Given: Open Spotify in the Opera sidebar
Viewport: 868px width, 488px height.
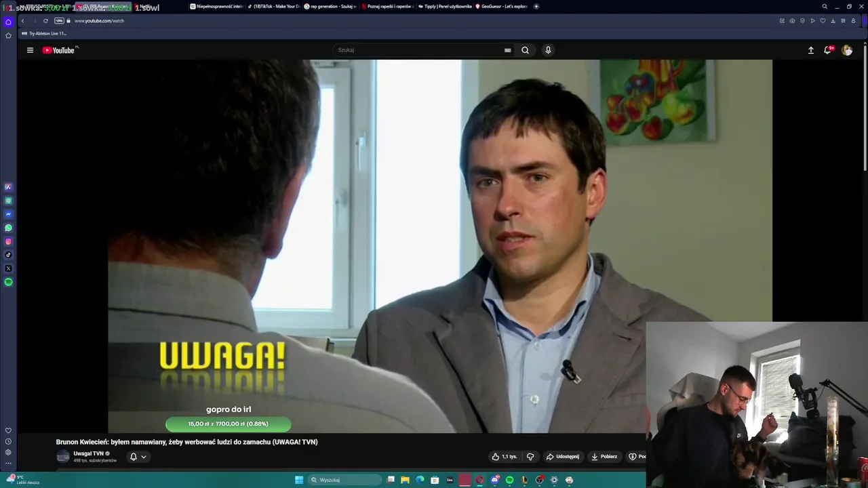Looking at the screenshot, I should (x=8, y=282).
